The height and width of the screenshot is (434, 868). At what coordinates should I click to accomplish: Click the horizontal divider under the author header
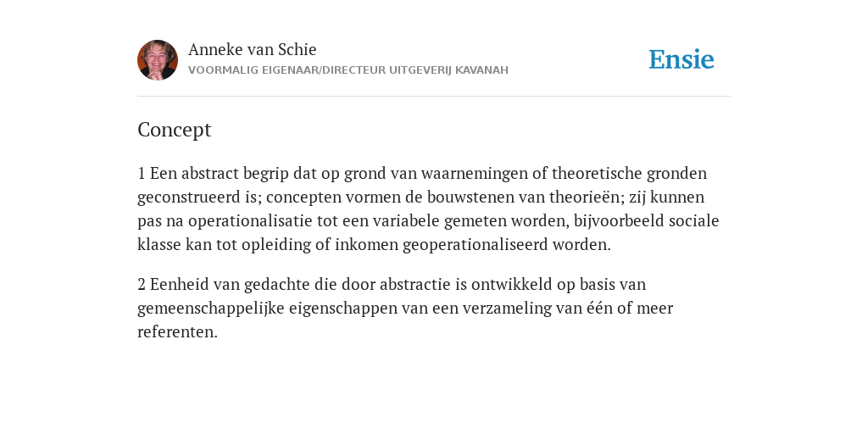click(x=434, y=97)
